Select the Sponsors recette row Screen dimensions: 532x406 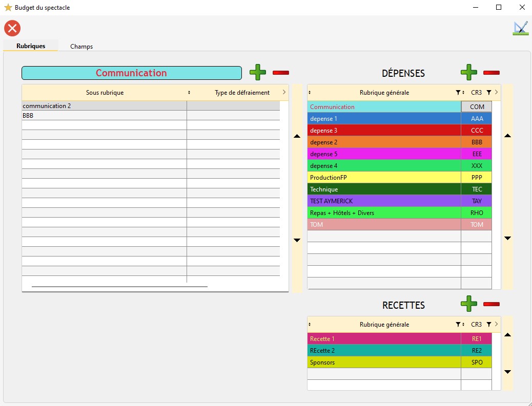click(384, 362)
